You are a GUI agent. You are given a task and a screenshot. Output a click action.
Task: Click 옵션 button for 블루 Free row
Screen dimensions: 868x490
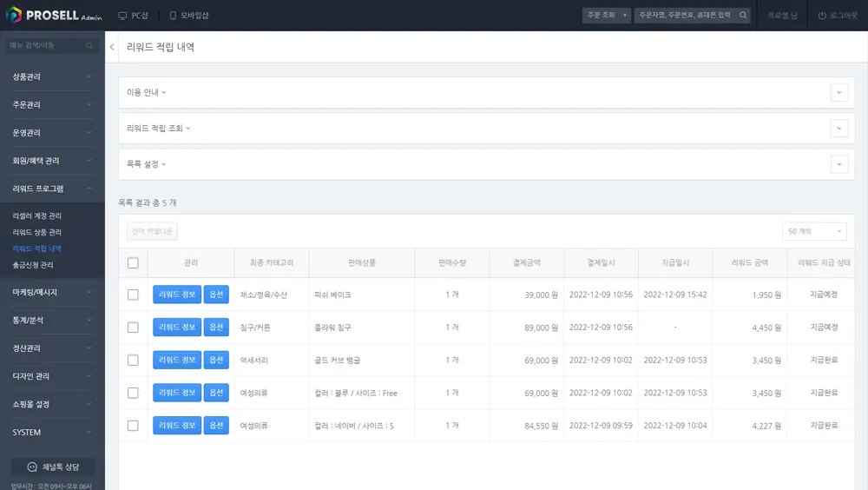(x=216, y=393)
